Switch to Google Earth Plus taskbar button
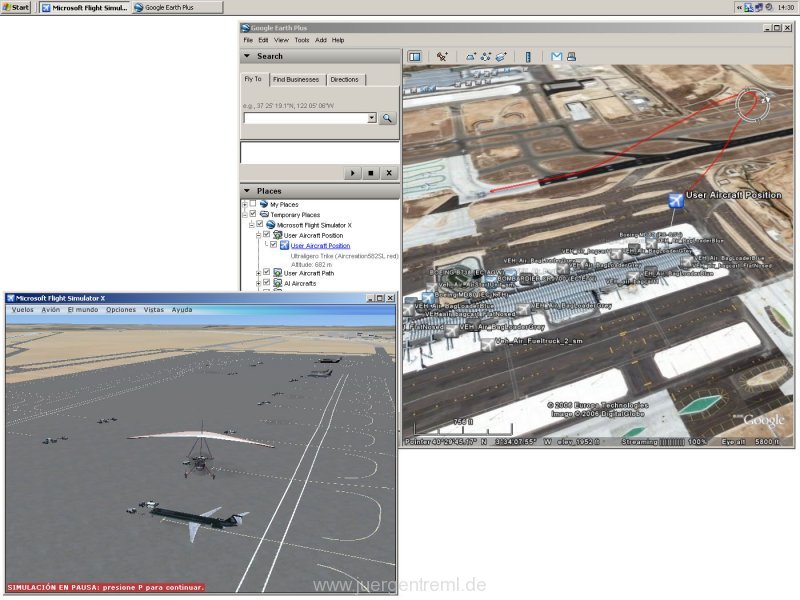 (x=177, y=8)
